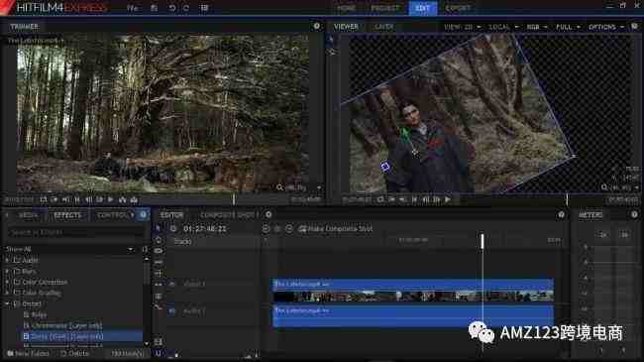The height and width of the screenshot is (362, 644).
Task: Open the VIEW: 2D dropdown
Action: [x=462, y=27]
